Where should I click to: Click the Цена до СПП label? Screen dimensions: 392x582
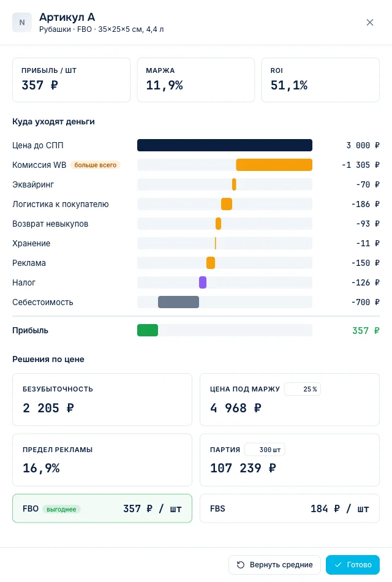pos(38,145)
